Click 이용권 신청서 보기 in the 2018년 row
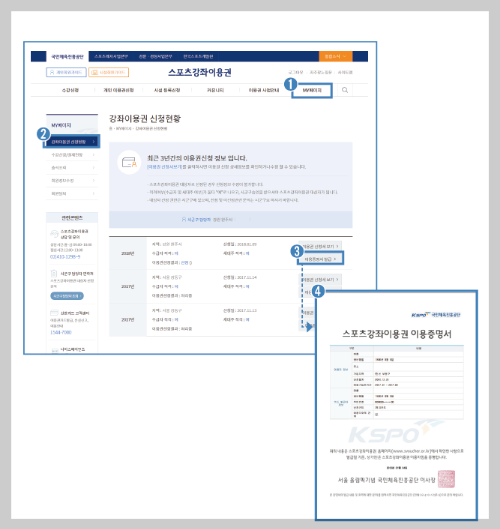Screen dimensions: 500x529 point(320,246)
